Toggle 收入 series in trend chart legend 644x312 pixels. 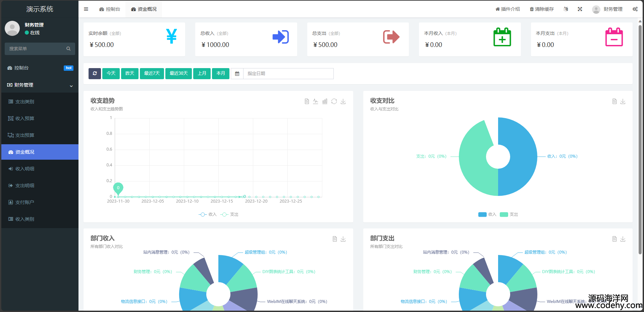[208, 214]
